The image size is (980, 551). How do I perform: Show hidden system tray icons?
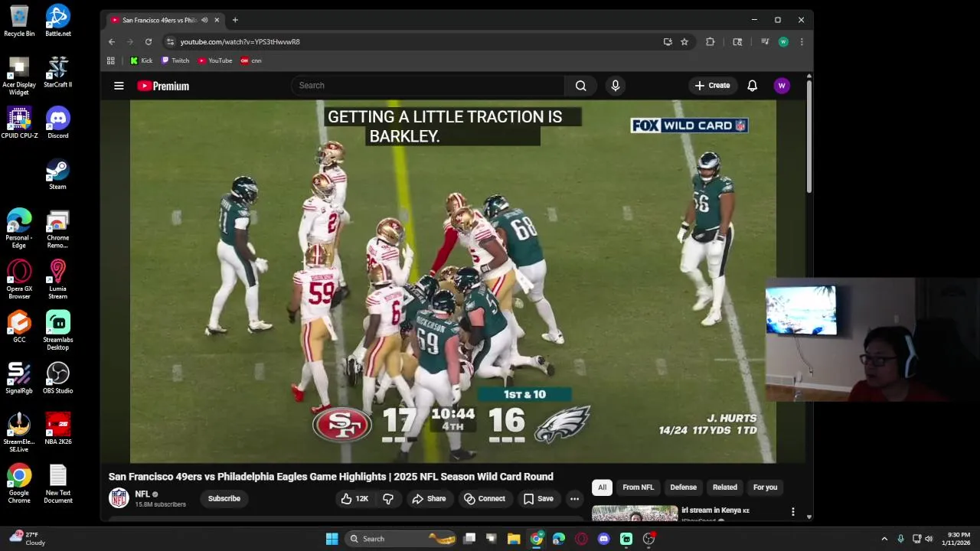tap(884, 539)
